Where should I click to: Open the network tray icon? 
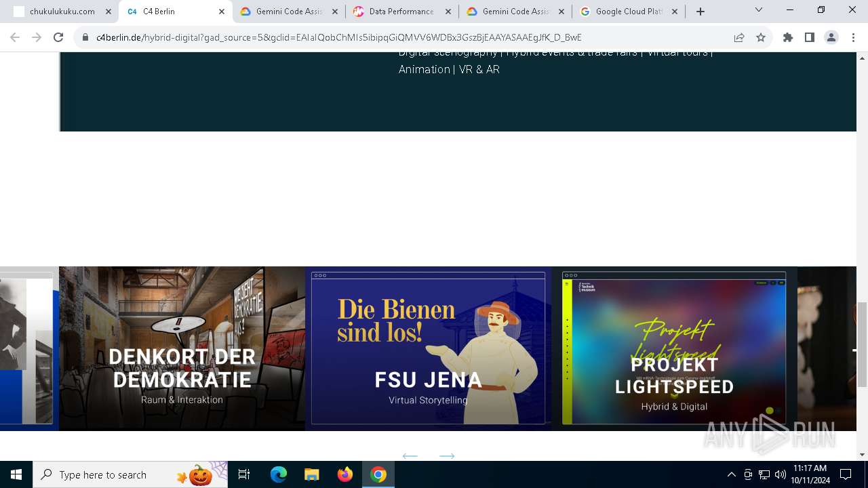pyautogui.click(x=764, y=474)
